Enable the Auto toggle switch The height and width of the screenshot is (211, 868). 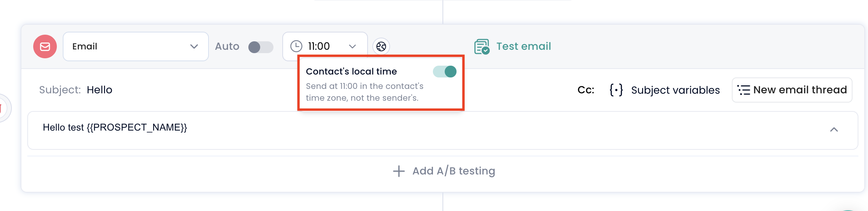click(261, 47)
